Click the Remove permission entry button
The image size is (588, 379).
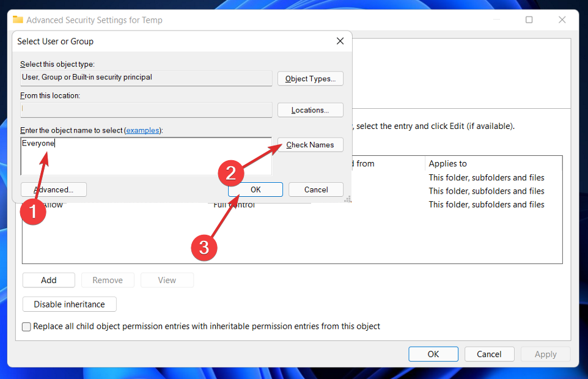pos(108,281)
